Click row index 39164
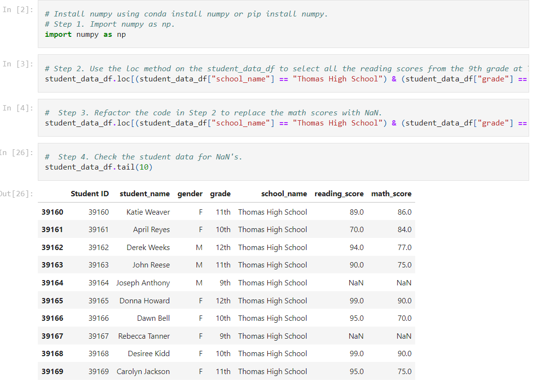This screenshot has height=392, width=534. pyautogui.click(x=52, y=283)
